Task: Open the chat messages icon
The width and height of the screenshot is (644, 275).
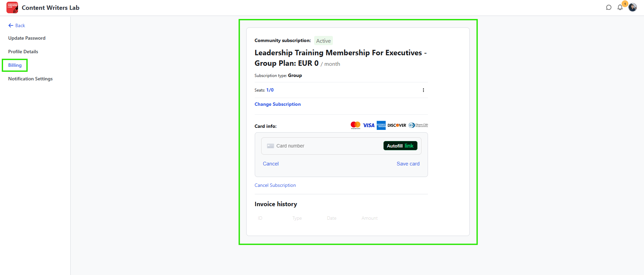Action: click(x=609, y=7)
